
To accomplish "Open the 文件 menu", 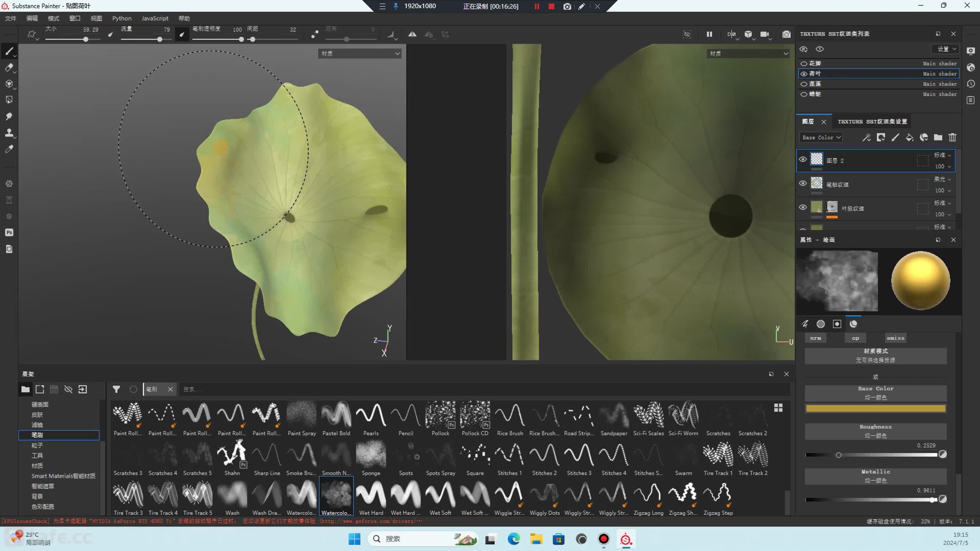I will 11,18.
